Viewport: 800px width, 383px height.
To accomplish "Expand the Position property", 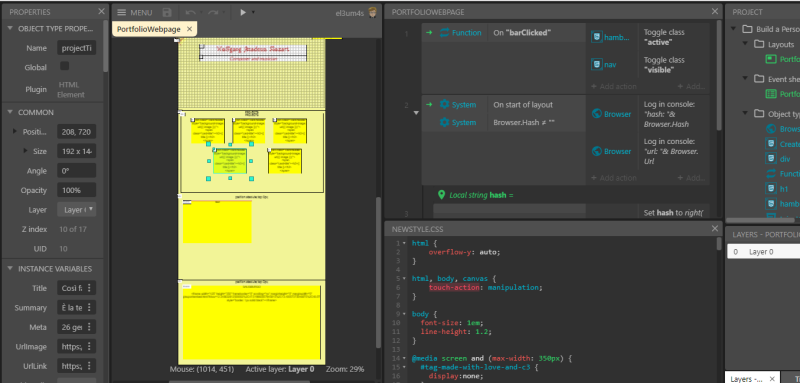I will (x=15, y=132).
